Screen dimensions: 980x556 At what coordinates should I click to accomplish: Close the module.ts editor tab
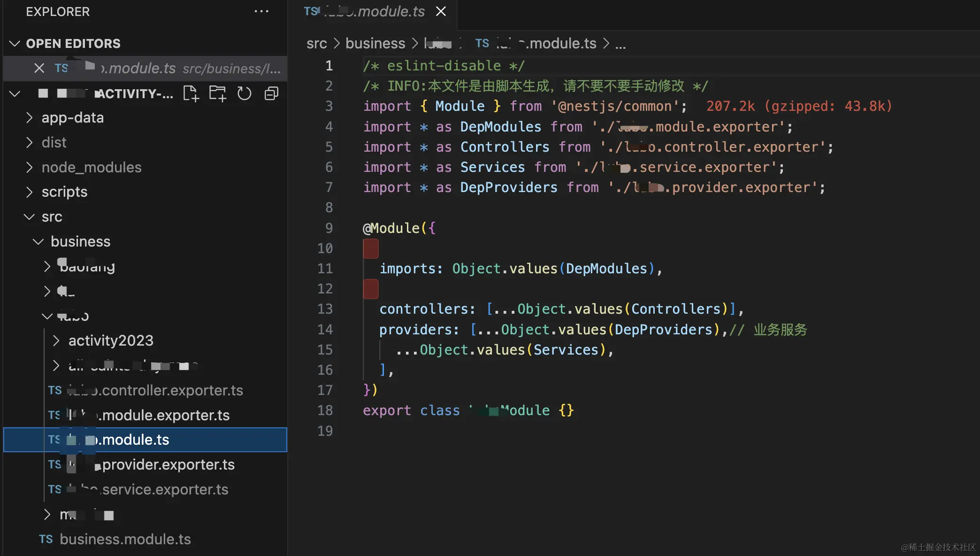tap(441, 11)
